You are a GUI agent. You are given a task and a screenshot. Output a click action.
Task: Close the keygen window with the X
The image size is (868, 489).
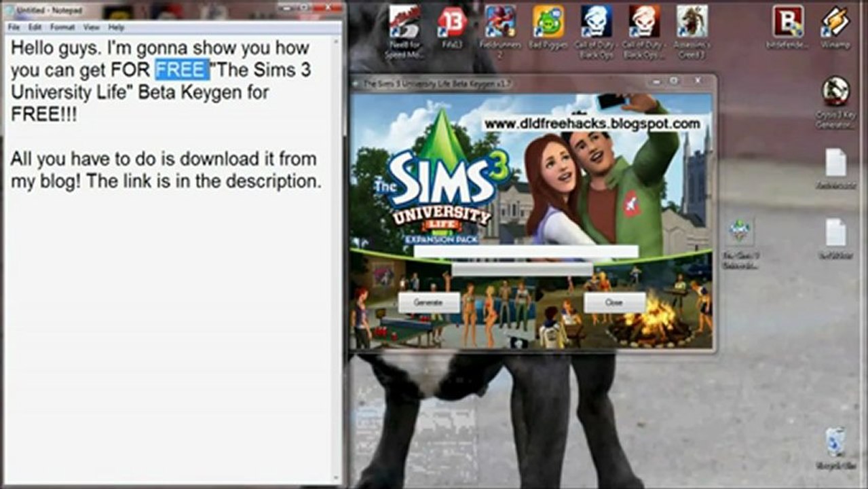pos(697,81)
